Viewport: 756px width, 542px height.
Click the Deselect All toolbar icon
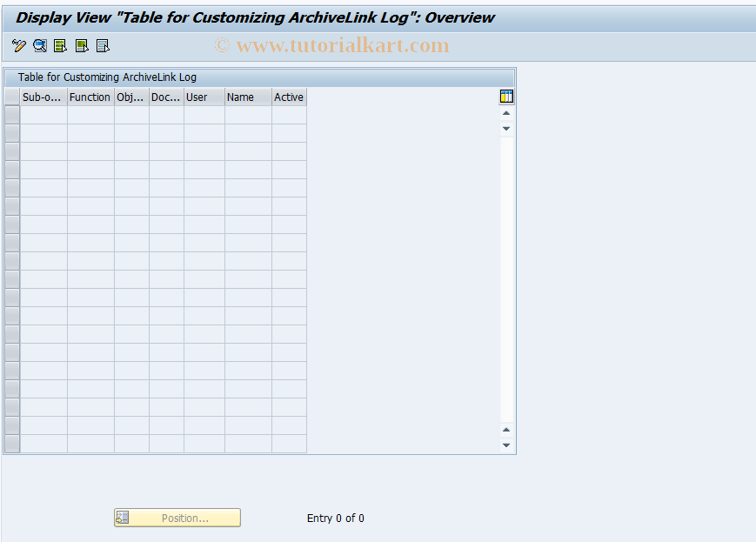point(103,45)
